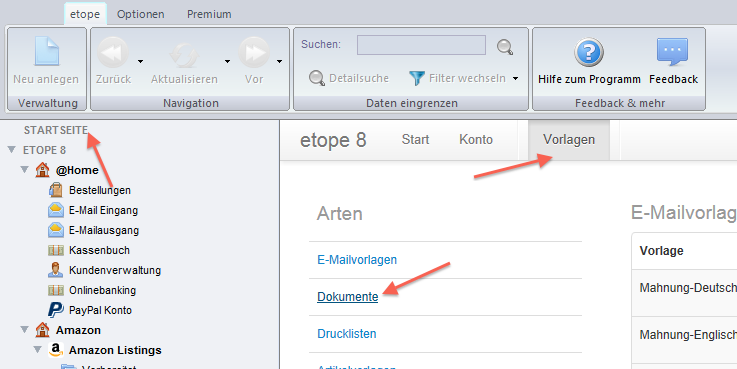Screen dimensions: 737x369
Task: Open the Konto tab
Action: pos(476,140)
